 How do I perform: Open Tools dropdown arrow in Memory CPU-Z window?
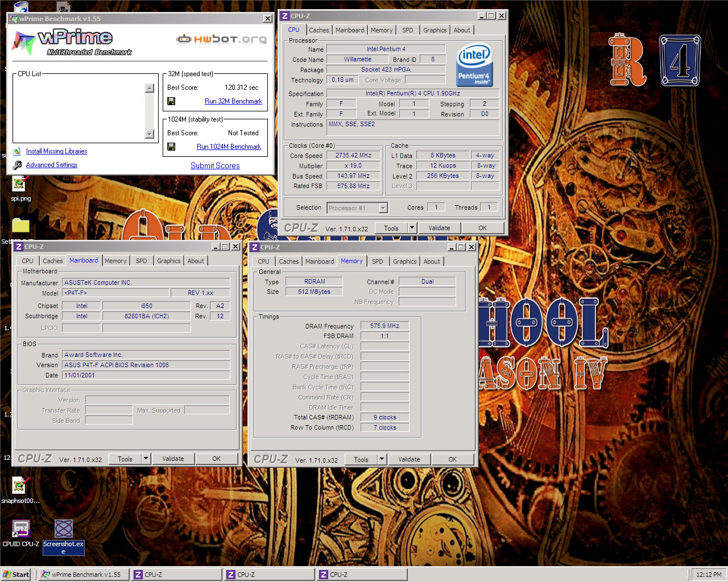[382, 459]
